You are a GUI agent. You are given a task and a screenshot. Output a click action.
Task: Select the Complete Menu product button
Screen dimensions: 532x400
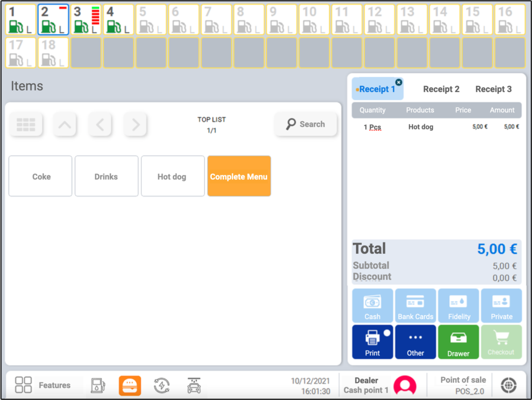coord(239,176)
